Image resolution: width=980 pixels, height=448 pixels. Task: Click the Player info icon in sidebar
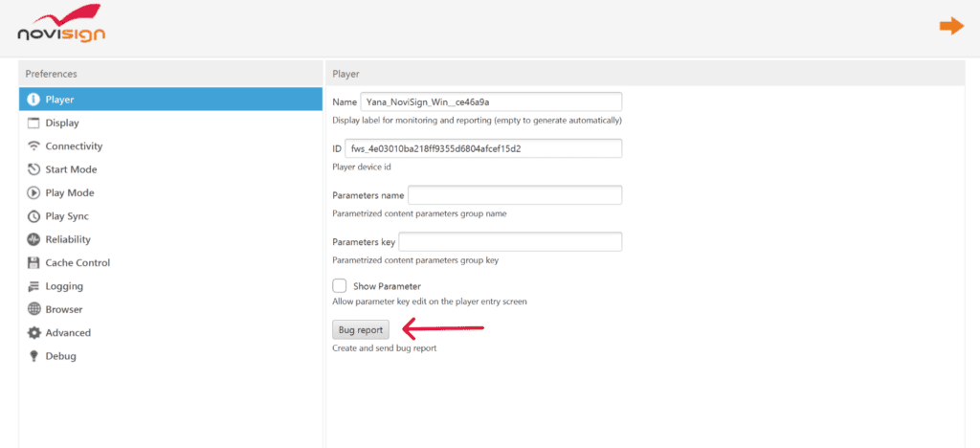pos(33,100)
